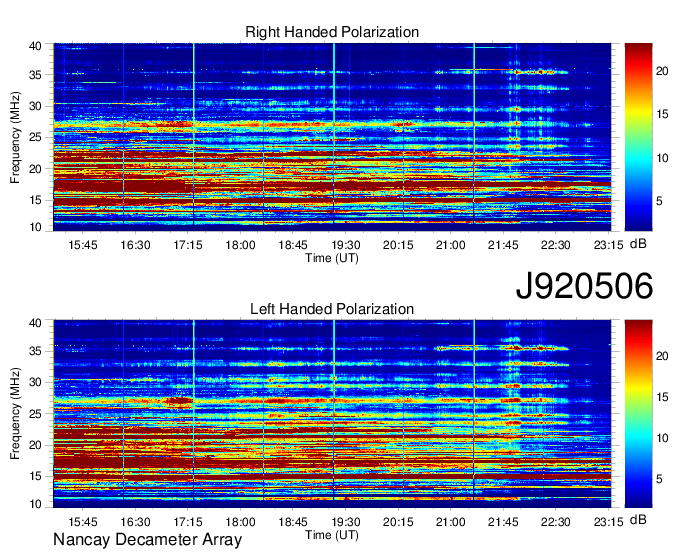Select the 35 MHz tick of Left Handed plot

[x=35, y=351]
